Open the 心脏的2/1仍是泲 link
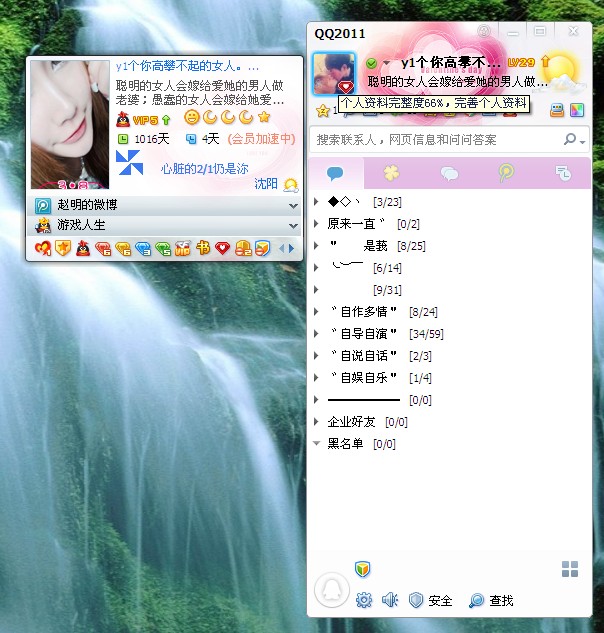This screenshot has height=633, width=604. (x=204, y=169)
